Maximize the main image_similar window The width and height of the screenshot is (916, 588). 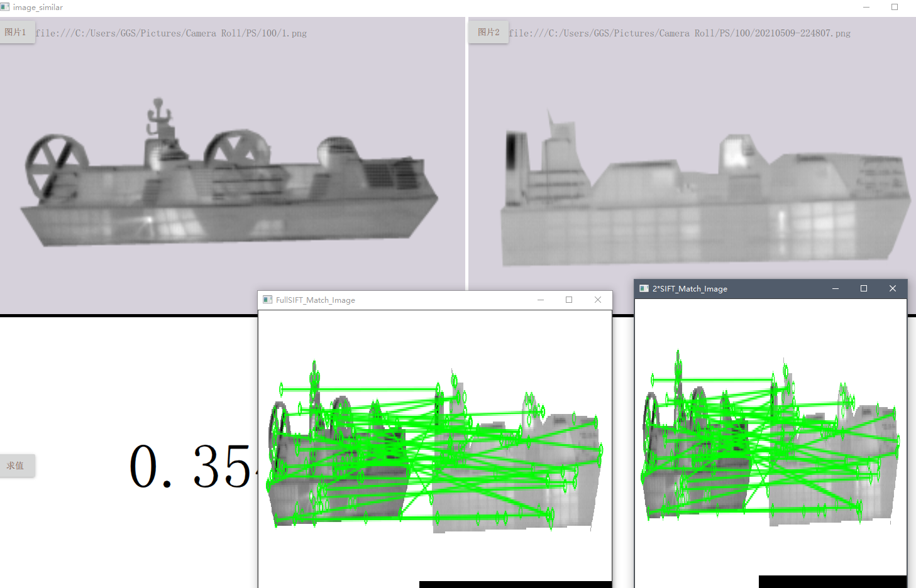(895, 7)
